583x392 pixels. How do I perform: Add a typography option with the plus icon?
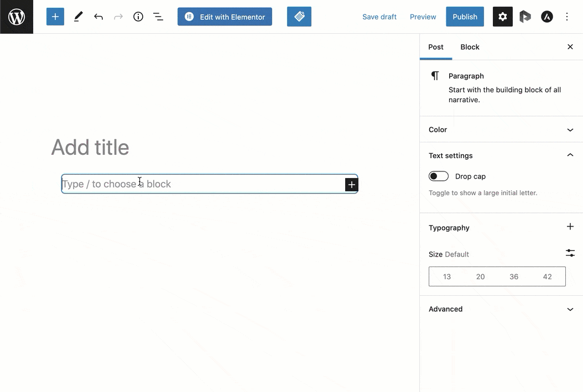(570, 227)
